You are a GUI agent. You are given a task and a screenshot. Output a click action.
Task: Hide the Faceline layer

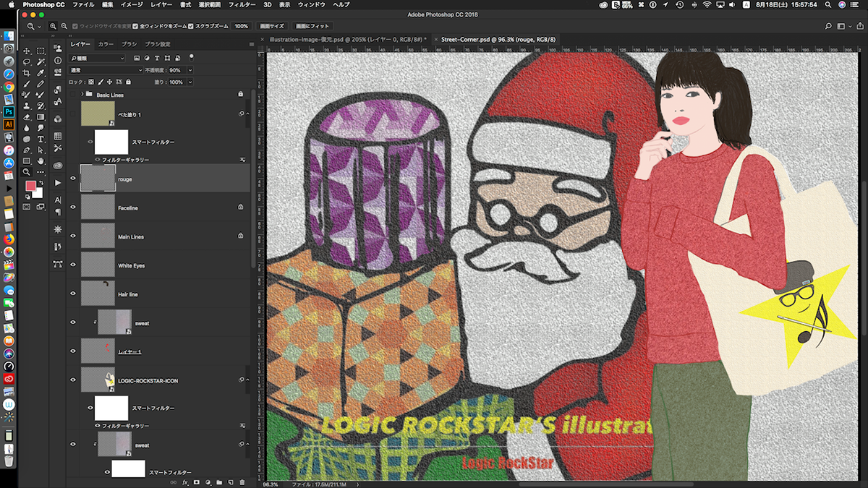(72, 207)
